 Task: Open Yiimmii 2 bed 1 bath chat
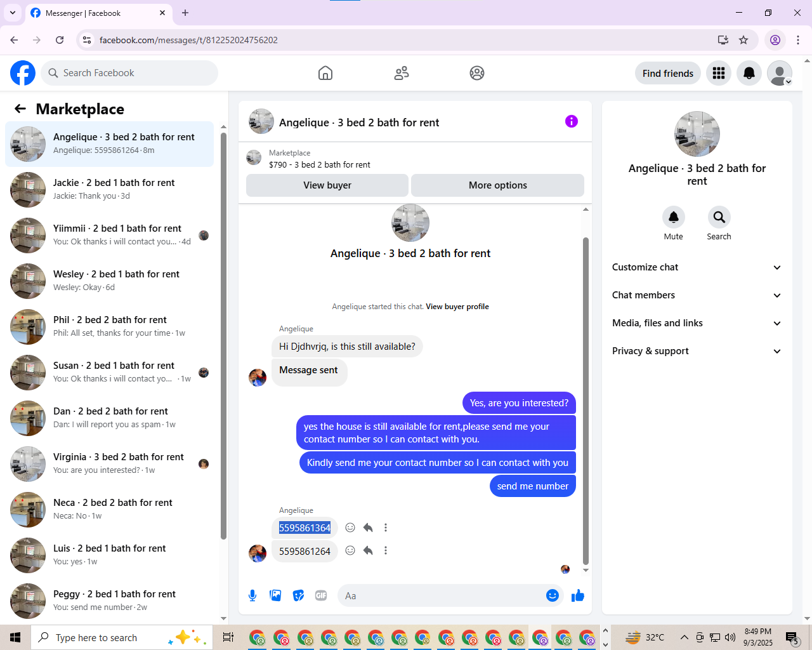(110, 235)
